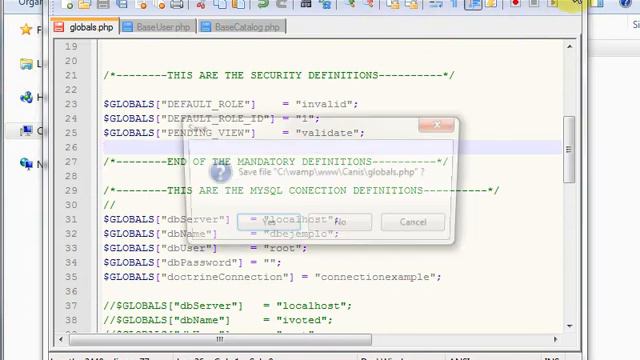Toggle the Word wrap toolbar icon
Viewport: 640px width, 360px height.
click(x=436, y=4)
